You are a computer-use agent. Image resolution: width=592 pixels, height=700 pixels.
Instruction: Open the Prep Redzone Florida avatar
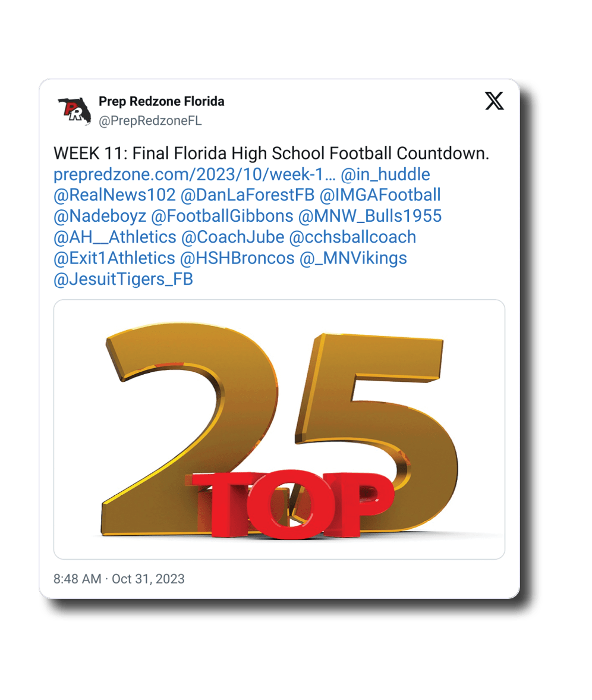coord(74,111)
